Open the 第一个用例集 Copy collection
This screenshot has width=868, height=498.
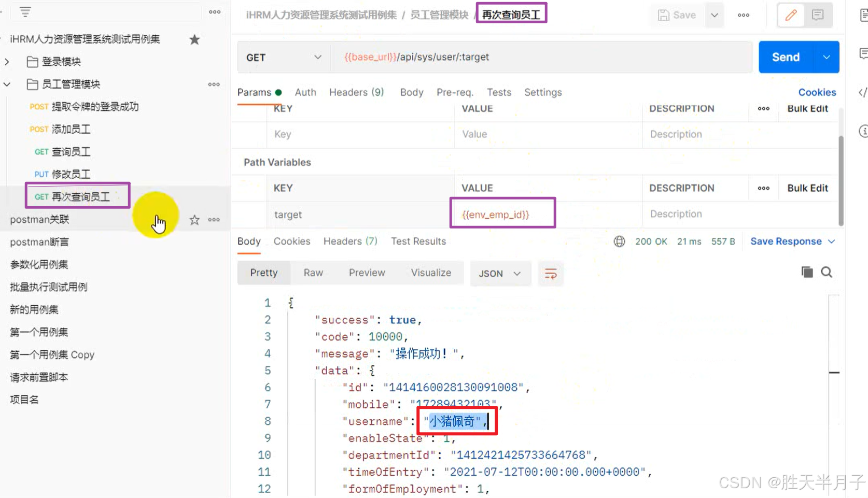(52, 355)
